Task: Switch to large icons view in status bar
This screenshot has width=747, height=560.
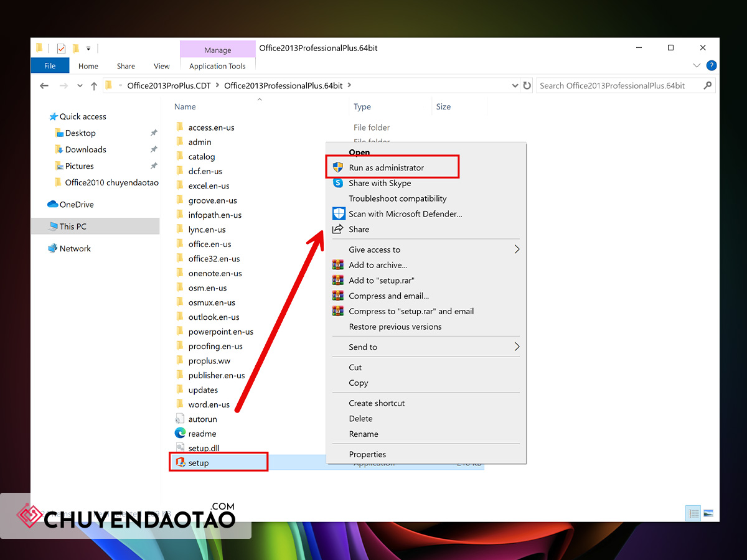Action: coord(708,513)
